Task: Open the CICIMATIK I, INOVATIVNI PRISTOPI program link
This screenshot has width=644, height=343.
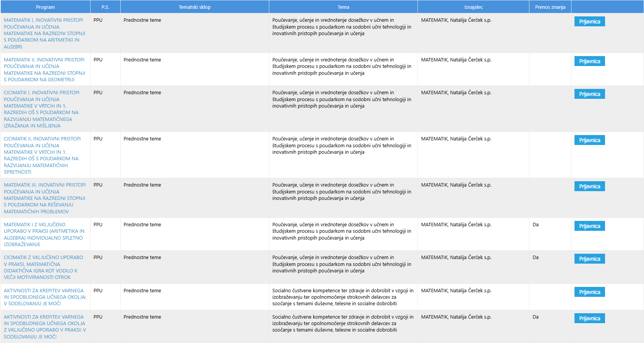Action: [42, 109]
